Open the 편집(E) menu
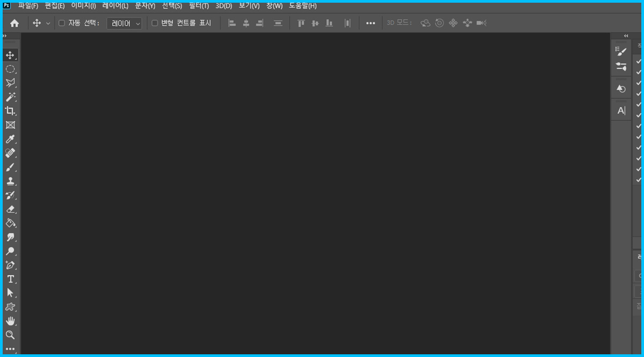Viewport: 644px width, 357px height. coord(55,6)
